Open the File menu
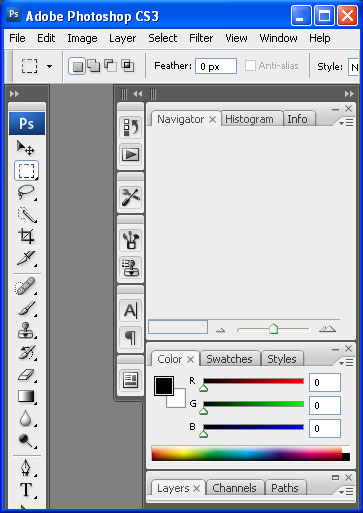The image size is (363, 513). click(x=17, y=38)
